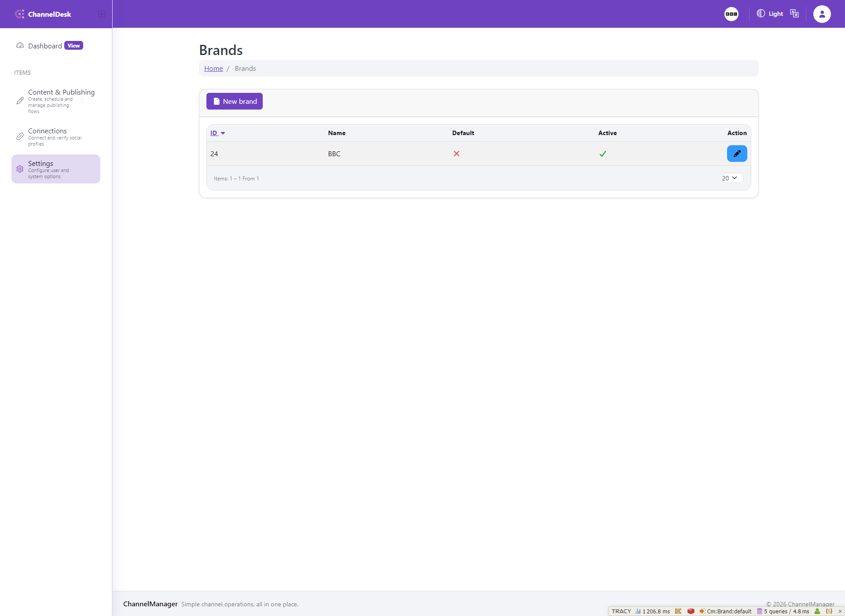This screenshot has height=616, width=845.
Task: Open Tracy Redis cube panel
Action: [x=691, y=611]
